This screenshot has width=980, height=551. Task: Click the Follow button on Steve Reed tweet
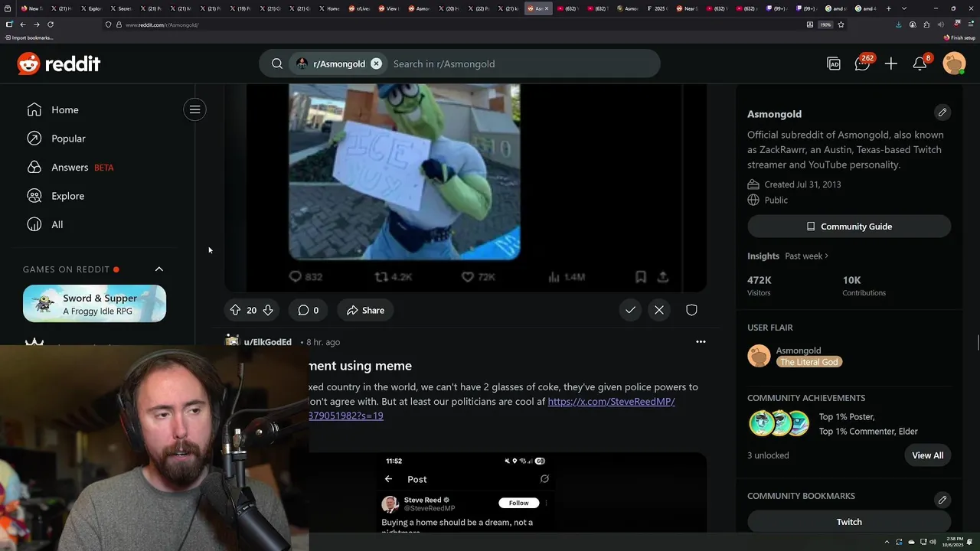tap(518, 503)
